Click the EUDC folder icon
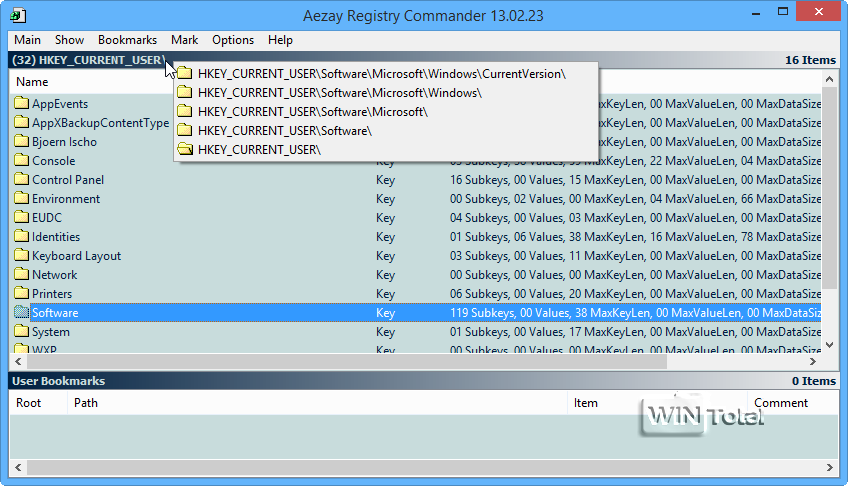 (x=22, y=217)
